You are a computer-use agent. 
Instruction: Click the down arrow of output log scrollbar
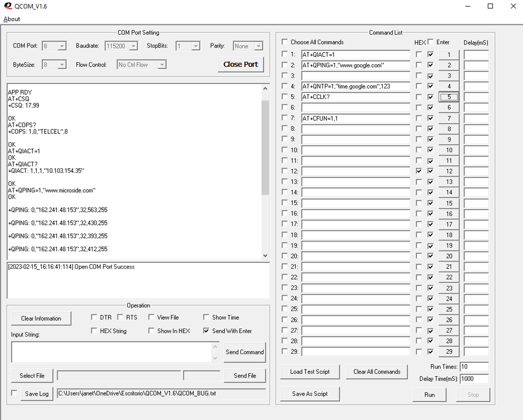point(265,256)
